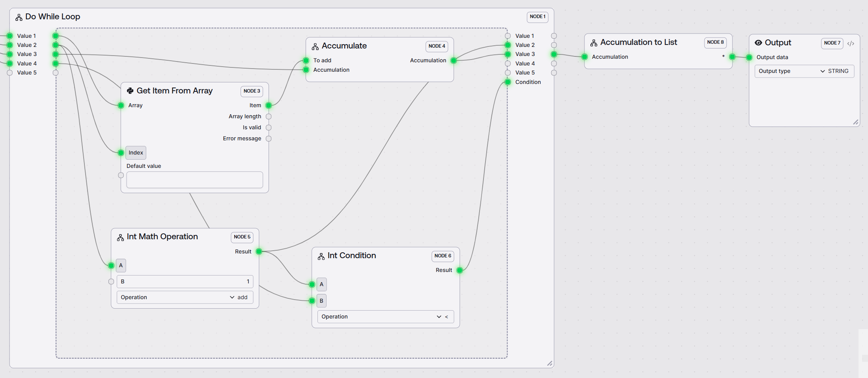
Task: Click the Default value text field
Action: coord(194,180)
